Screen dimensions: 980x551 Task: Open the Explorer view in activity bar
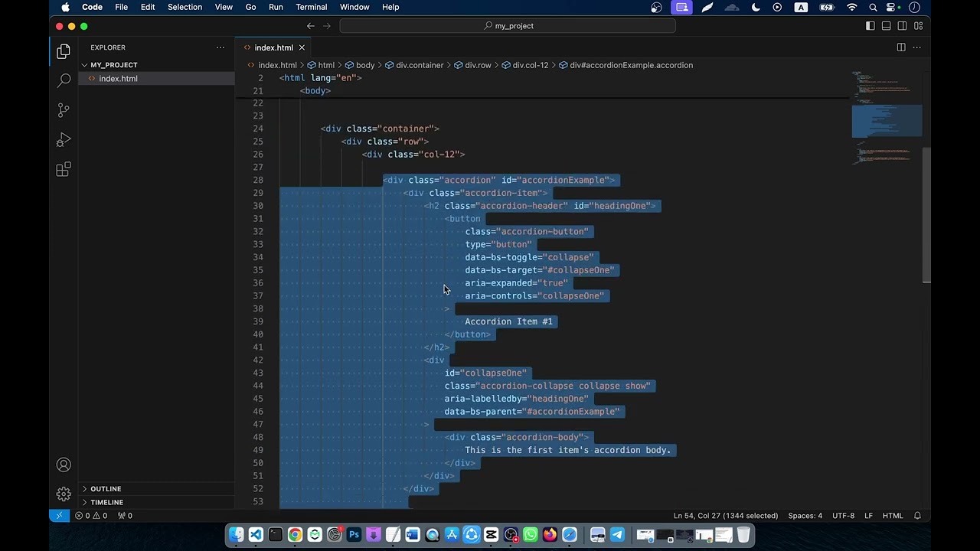(x=64, y=51)
